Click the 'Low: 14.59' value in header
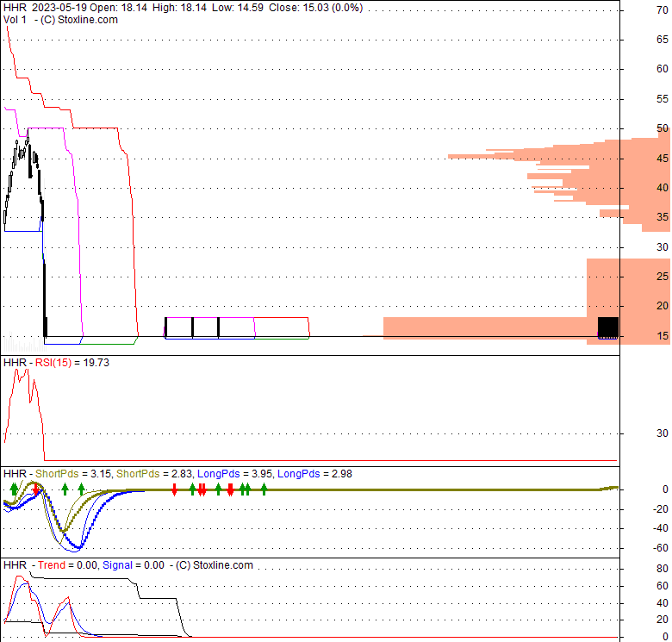 click(x=238, y=8)
